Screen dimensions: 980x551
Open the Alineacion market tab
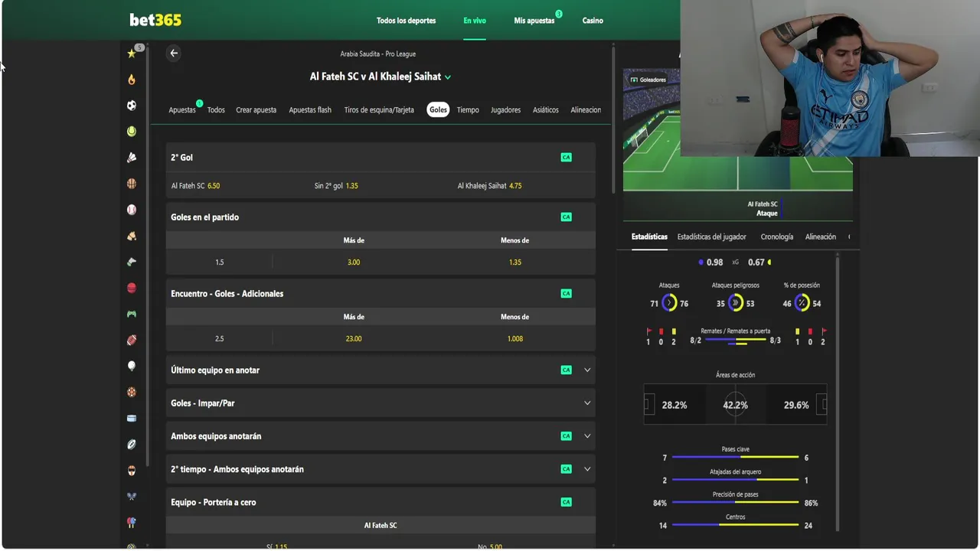pos(586,110)
